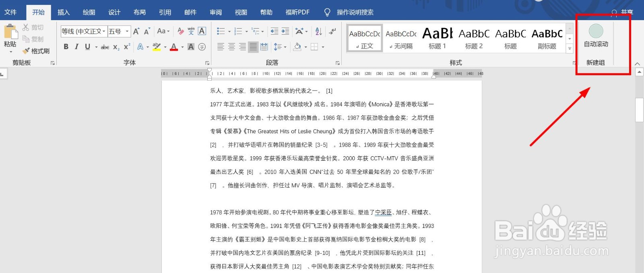Open the underline style dropdown arrow

pyautogui.click(x=96, y=47)
